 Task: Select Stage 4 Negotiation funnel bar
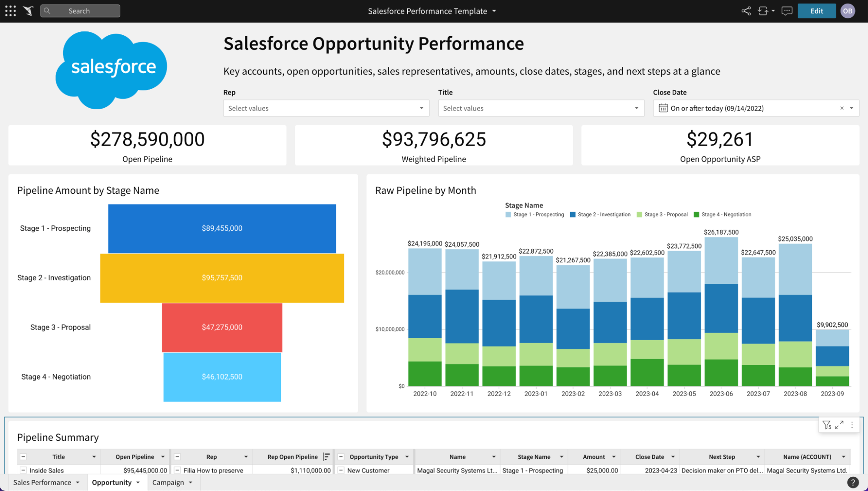tap(222, 377)
